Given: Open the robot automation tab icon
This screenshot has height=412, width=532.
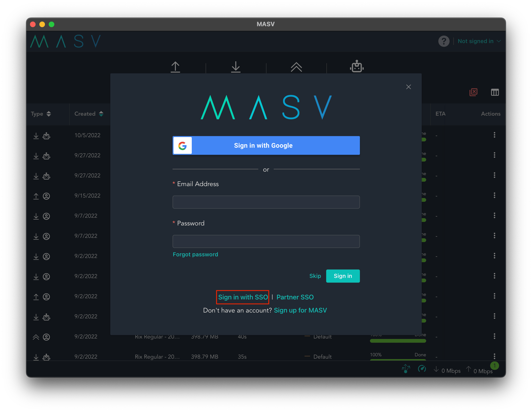Looking at the screenshot, I should (357, 66).
